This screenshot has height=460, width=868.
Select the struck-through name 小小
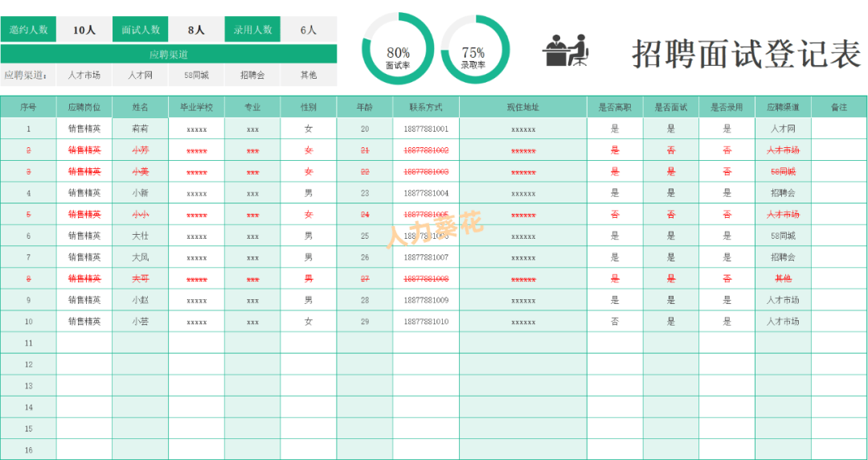click(x=140, y=215)
